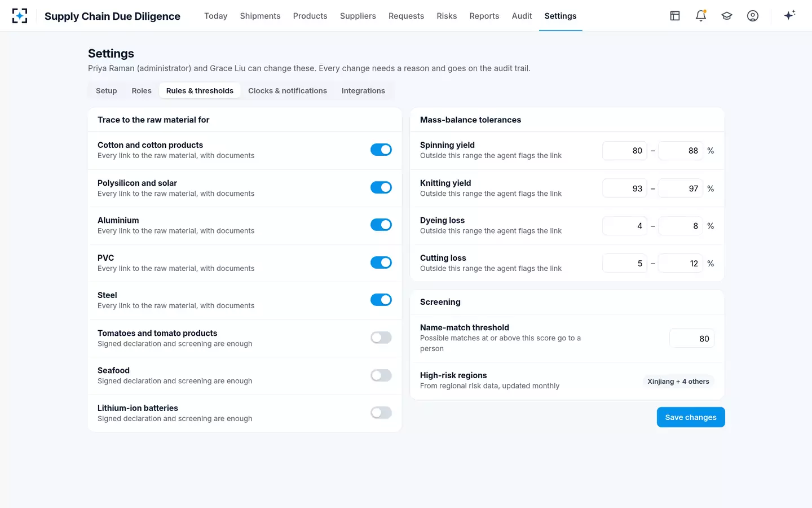Open the Clocks & notifications tab

(288, 91)
